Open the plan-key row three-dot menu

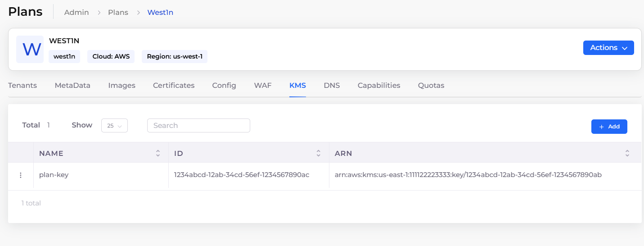pyautogui.click(x=21, y=175)
